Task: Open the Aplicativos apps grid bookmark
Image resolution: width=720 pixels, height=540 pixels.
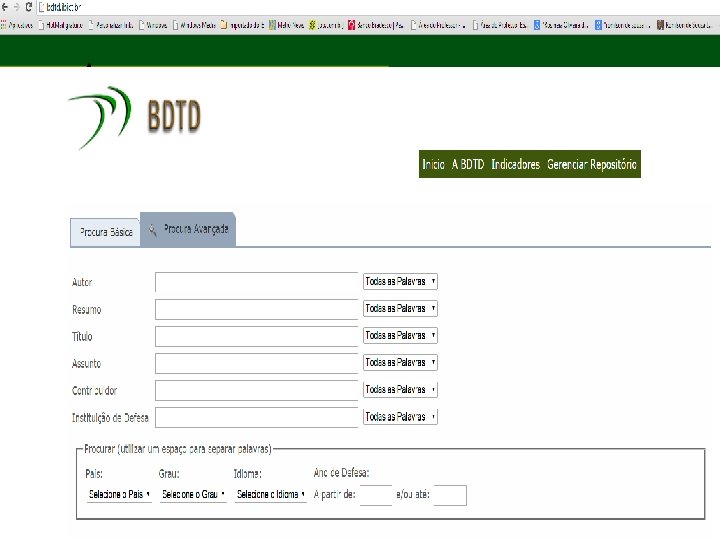Action: coord(17,25)
